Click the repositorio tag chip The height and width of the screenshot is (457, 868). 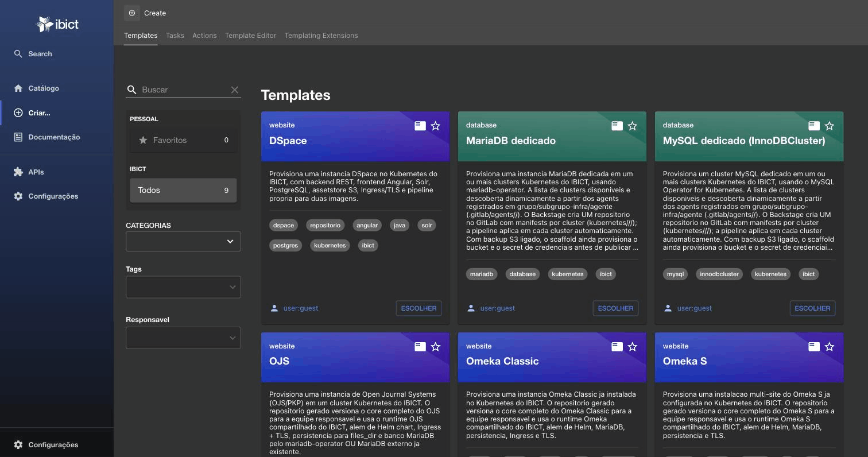click(x=325, y=225)
